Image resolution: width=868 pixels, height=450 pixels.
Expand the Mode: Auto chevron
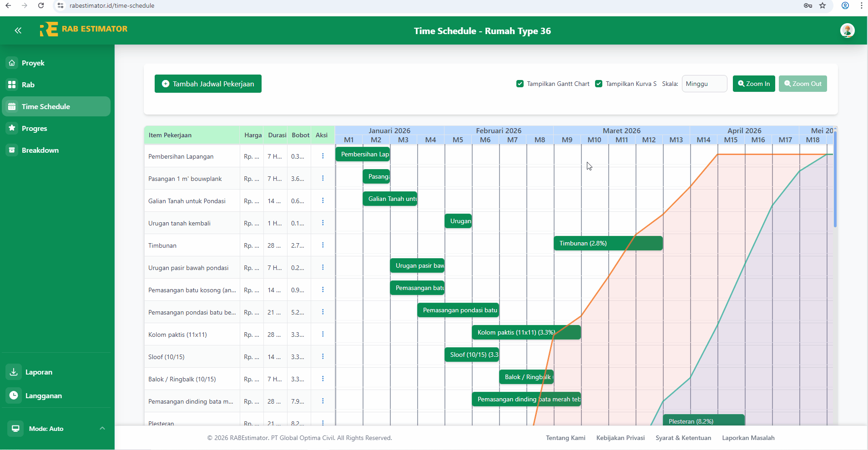tap(102, 428)
